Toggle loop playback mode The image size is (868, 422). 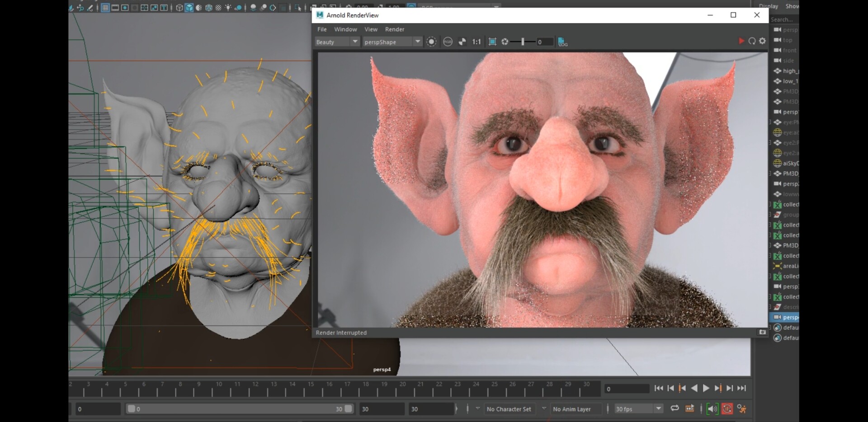tap(675, 408)
